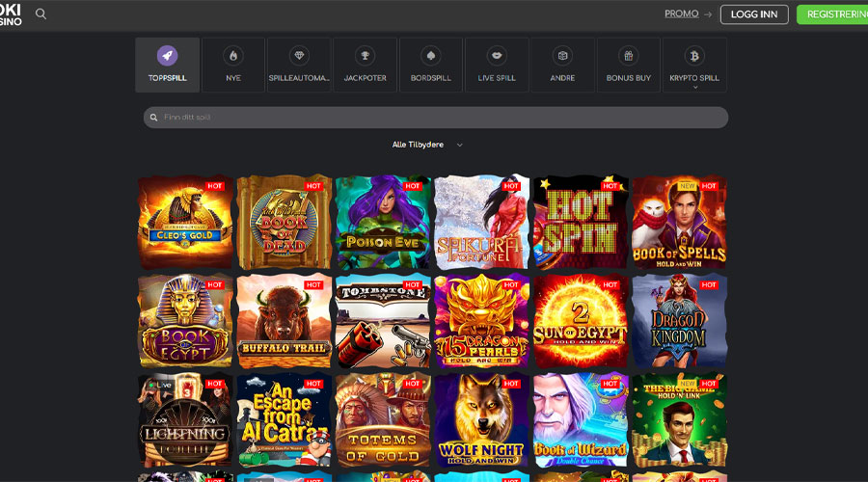Image resolution: width=868 pixels, height=482 pixels.
Task: Open the Toppspill tab
Action: click(167, 65)
